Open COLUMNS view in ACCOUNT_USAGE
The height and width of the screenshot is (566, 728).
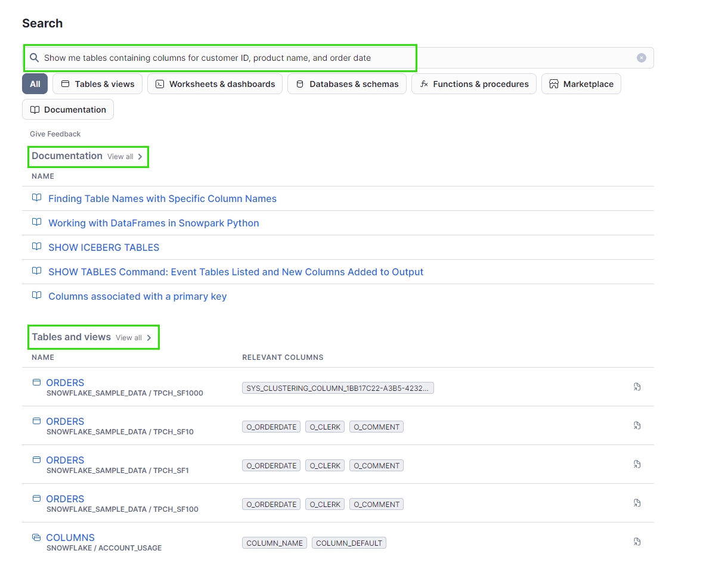[70, 537]
